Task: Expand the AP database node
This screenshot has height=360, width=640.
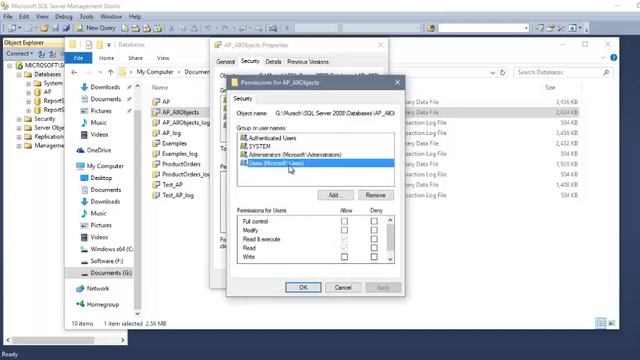Action: point(28,92)
